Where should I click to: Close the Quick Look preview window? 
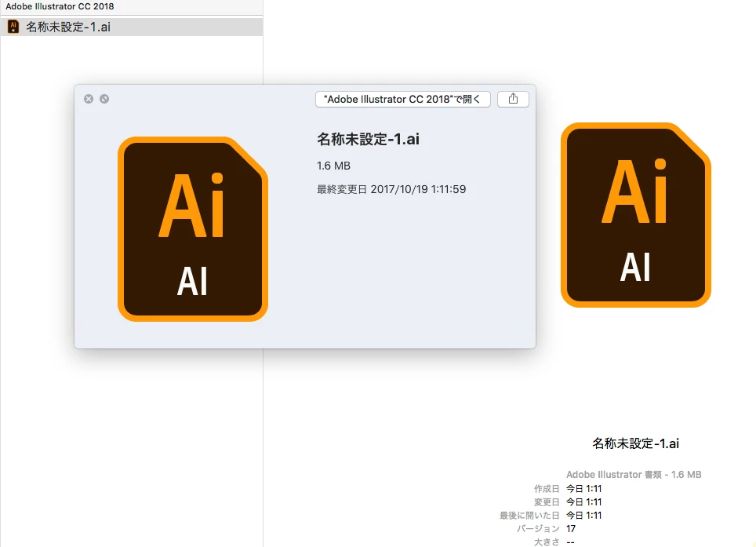point(89,99)
